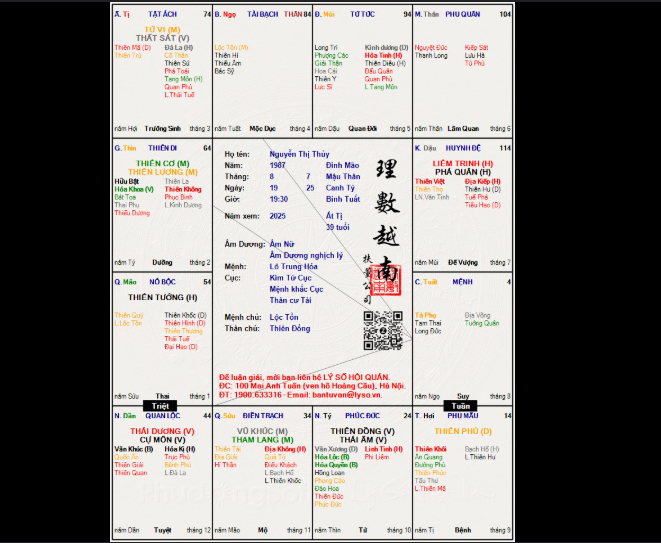Click the LIÊM TRINH (H) main star

(x=462, y=164)
